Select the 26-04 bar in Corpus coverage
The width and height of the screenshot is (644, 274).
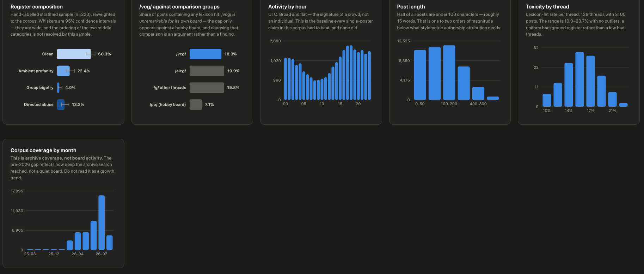78,241
